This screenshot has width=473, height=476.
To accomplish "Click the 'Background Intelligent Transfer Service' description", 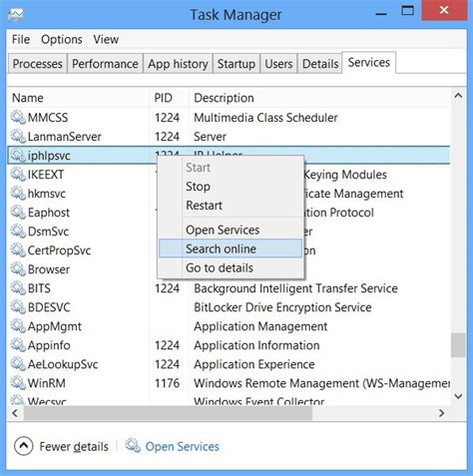I will point(295,288).
